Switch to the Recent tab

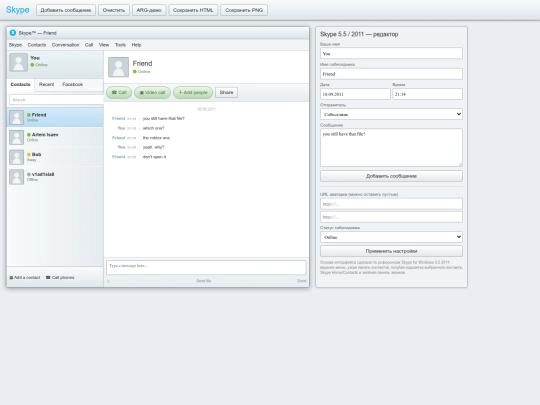click(x=46, y=84)
